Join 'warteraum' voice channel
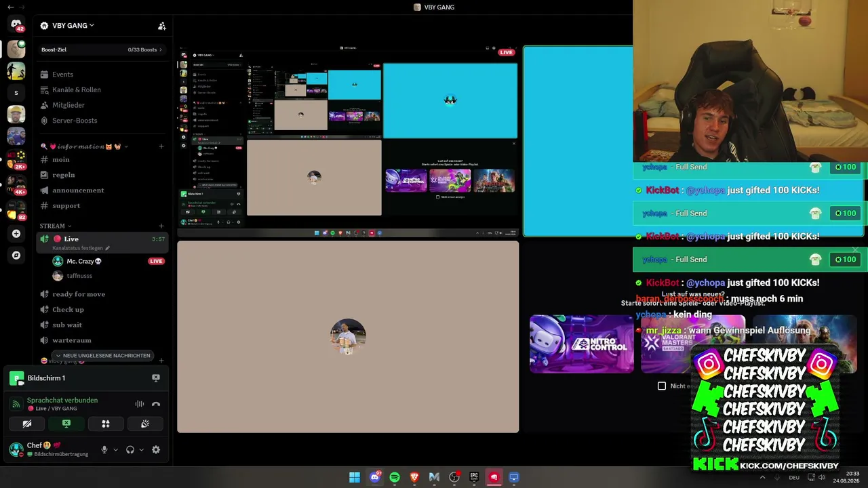This screenshot has height=488, width=868. 102,340
